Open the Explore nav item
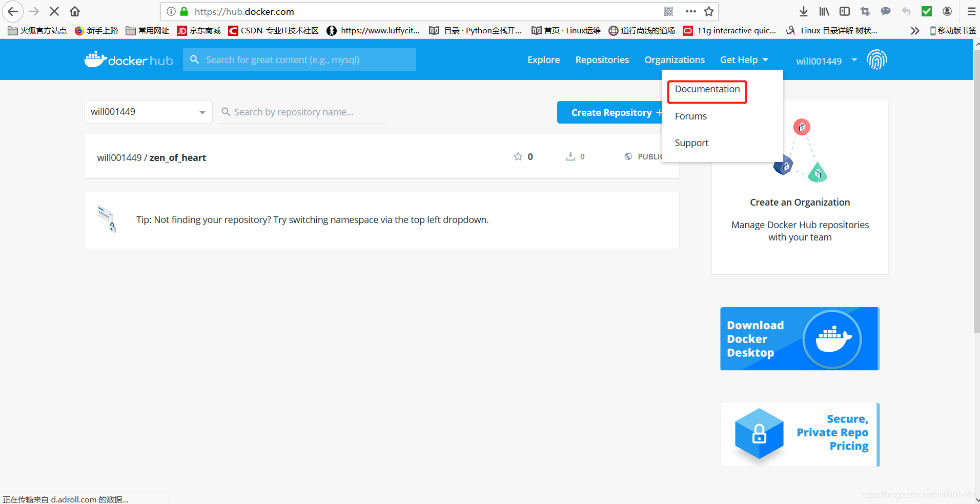The height and width of the screenshot is (504, 980). point(543,60)
